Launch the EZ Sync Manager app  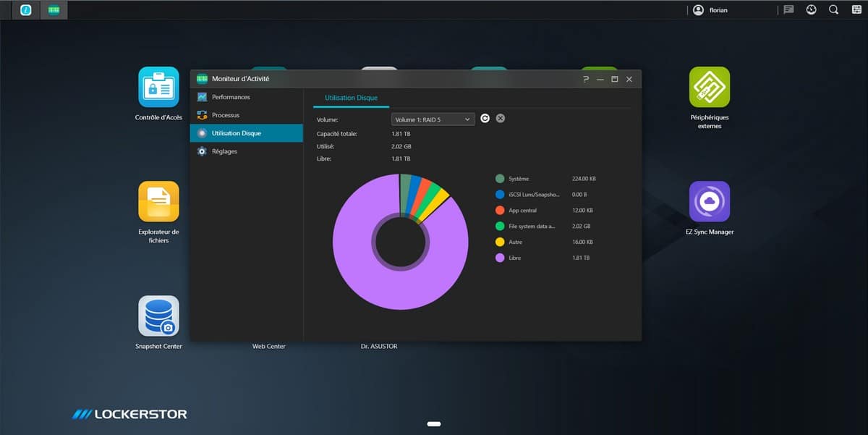coord(710,201)
